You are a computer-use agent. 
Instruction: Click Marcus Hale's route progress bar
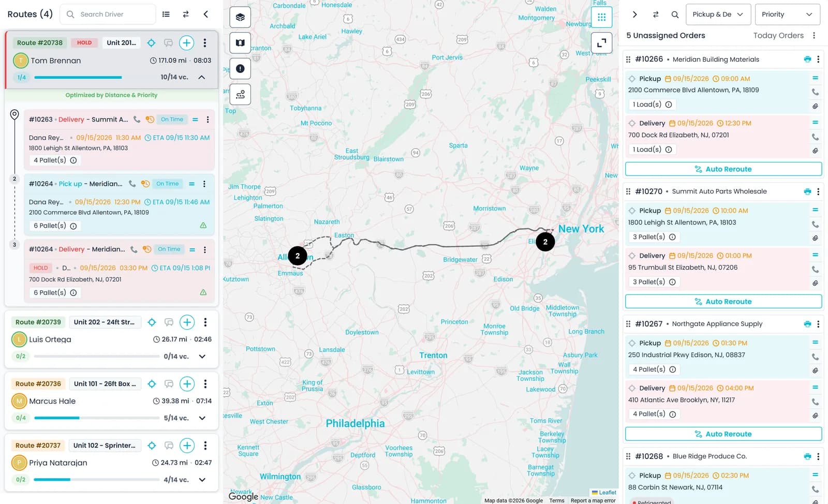click(97, 418)
